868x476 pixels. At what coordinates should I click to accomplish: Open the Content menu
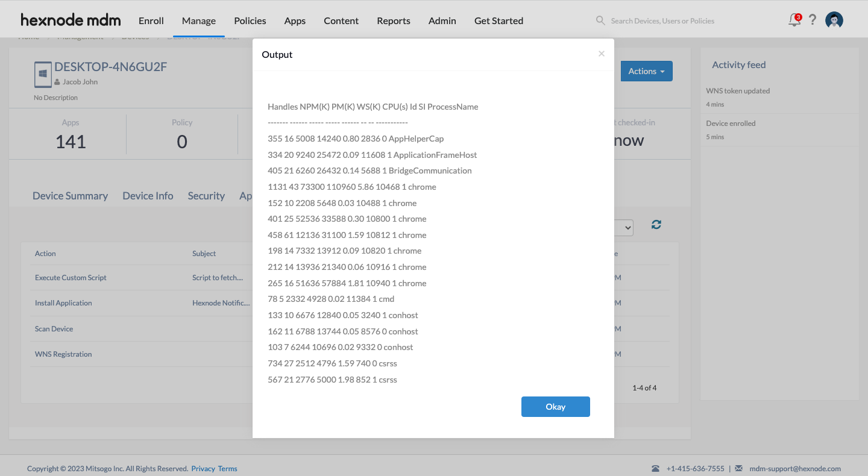click(x=341, y=20)
